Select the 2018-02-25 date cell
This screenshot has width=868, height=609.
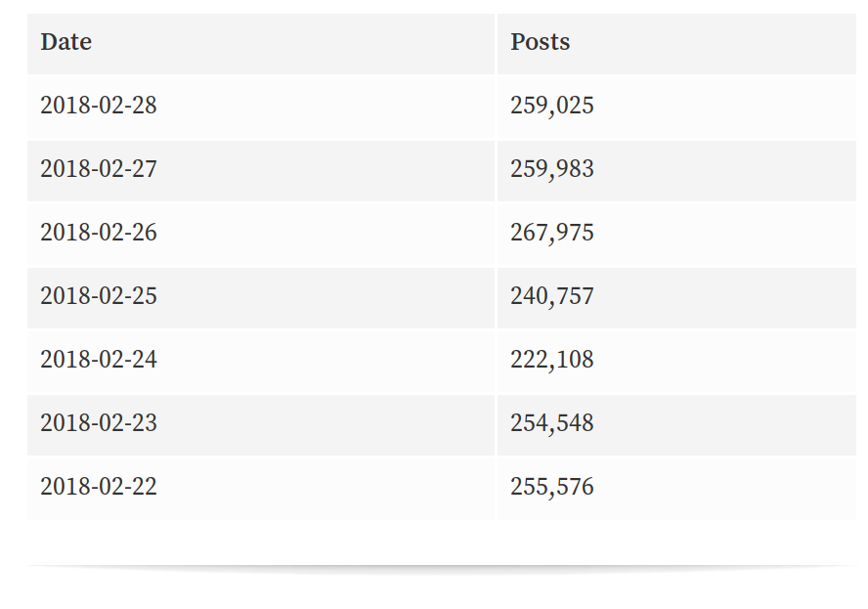point(99,296)
